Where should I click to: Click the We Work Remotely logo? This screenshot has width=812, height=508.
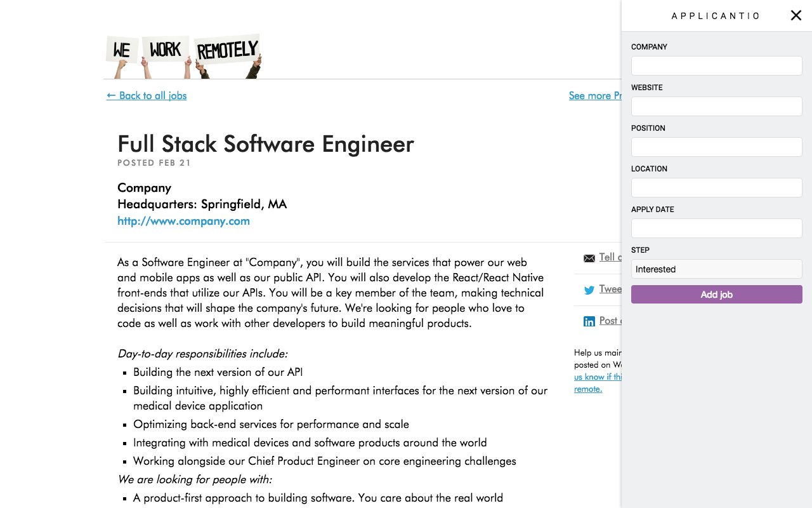183,55
